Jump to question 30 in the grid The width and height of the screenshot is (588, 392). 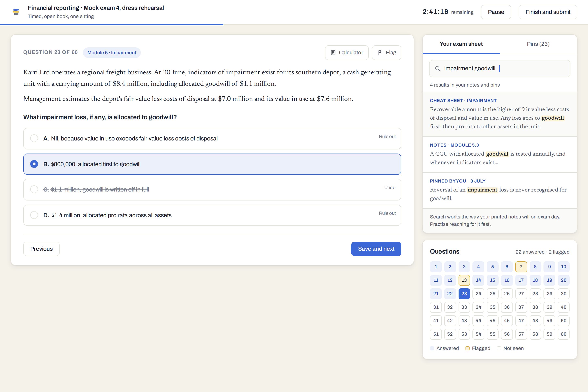click(x=563, y=294)
